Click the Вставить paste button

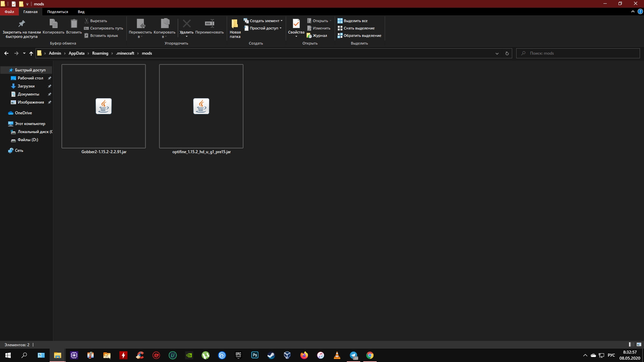(74, 26)
